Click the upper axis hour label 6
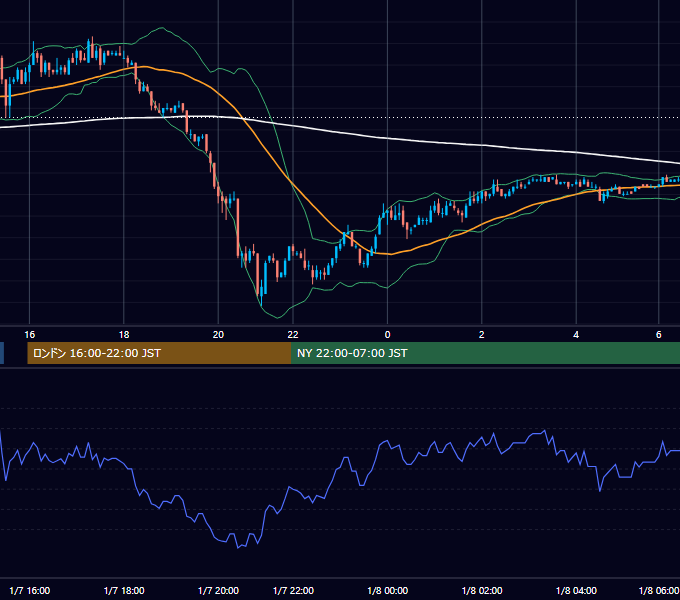The image size is (680, 600). pyautogui.click(x=658, y=335)
